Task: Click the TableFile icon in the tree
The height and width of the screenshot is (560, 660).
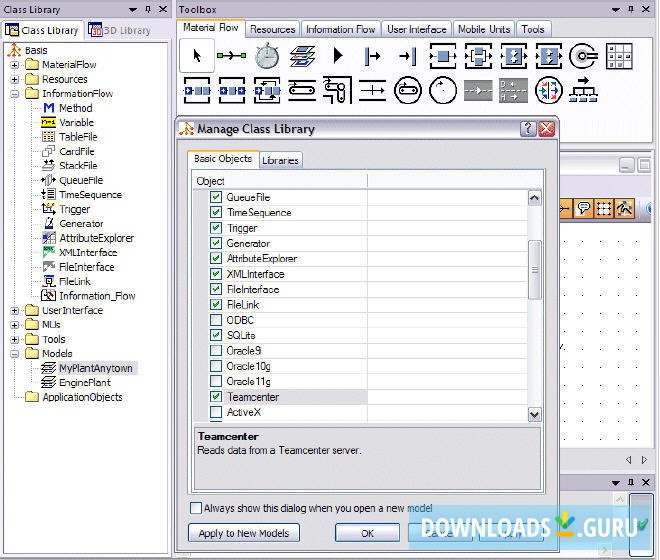Action: 48,137
